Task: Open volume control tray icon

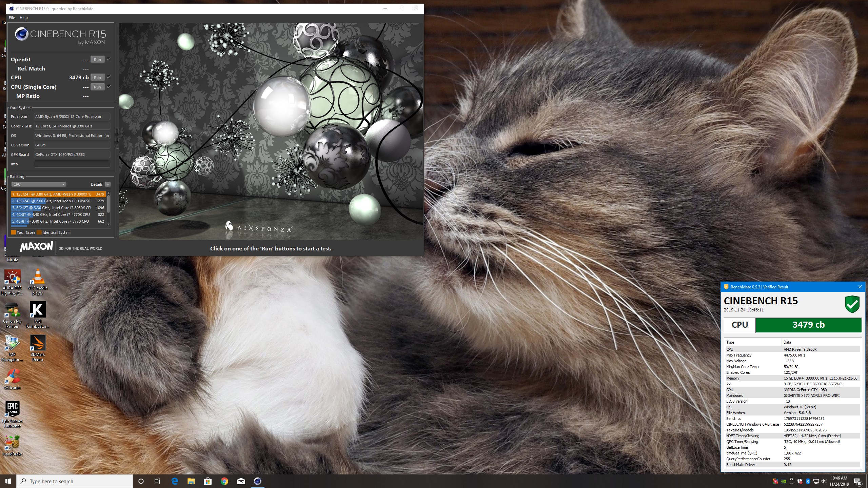Action: click(824, 481)
